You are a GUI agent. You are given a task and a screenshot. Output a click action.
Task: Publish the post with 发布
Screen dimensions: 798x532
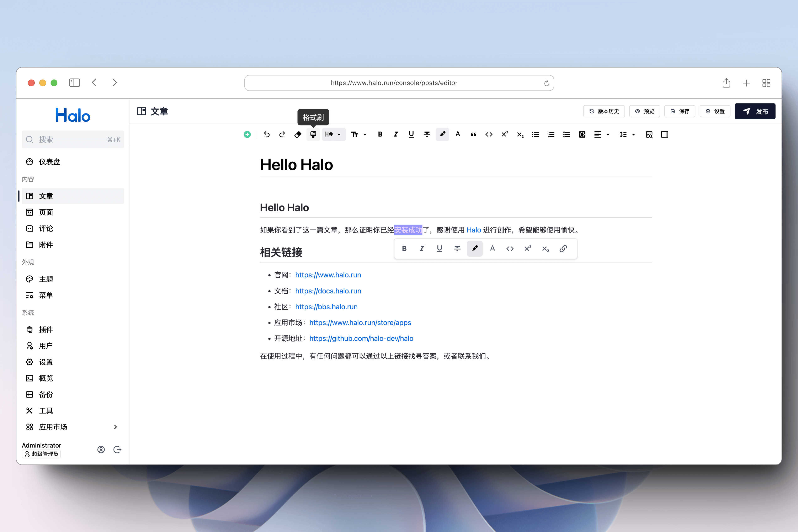pyautogui.click(x=755, y=111)
